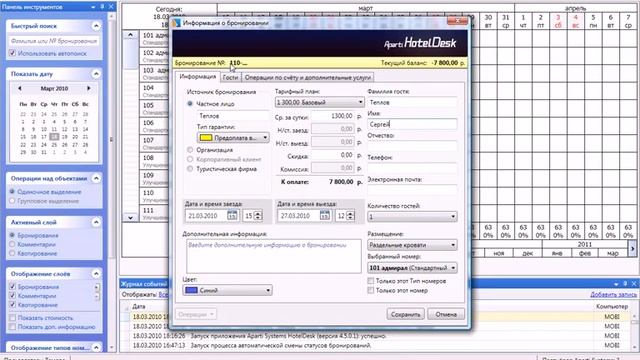
Task: Enable Только этот номер checkbox
Action: pyautogui.click(x=371, y=290)
